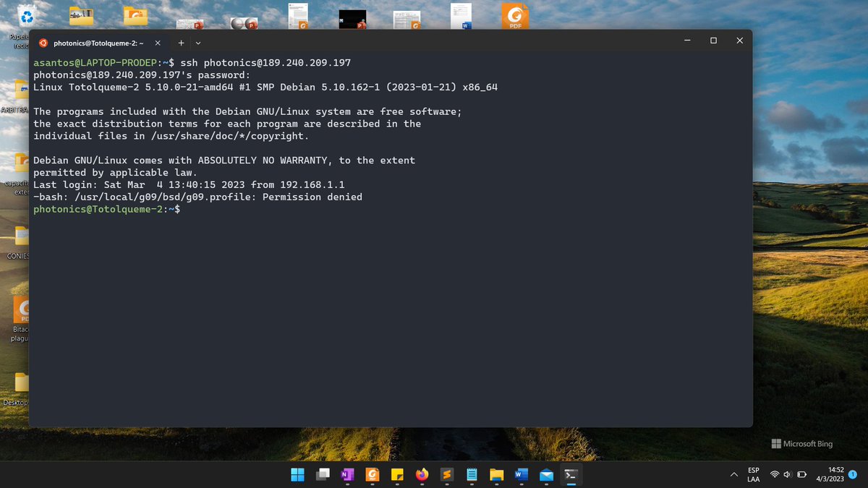Click the 'permitted by applicable law.' line
The width and height of the screenshot is (868, 488).
(x=115, y=172)
